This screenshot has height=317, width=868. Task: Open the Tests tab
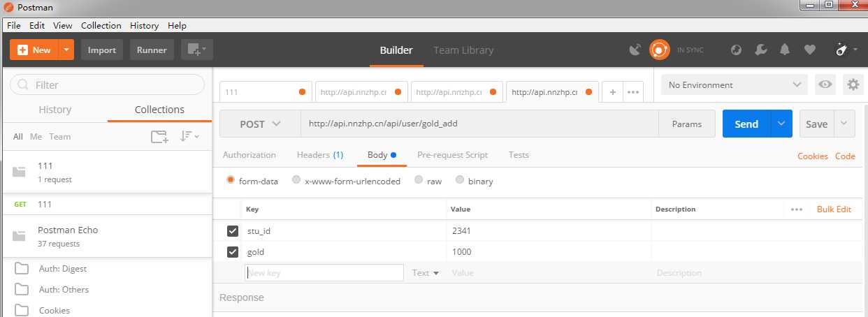tap(519, 155)
